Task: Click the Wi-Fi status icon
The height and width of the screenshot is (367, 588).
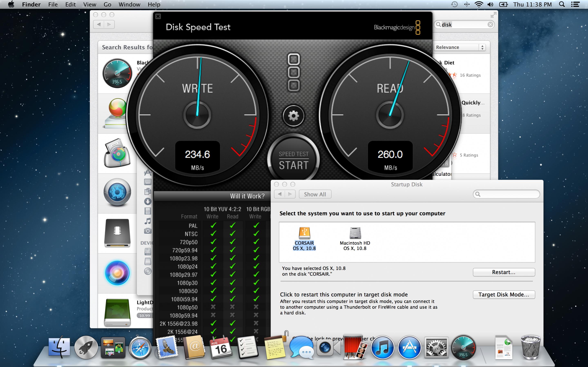Action: (479, 4)
